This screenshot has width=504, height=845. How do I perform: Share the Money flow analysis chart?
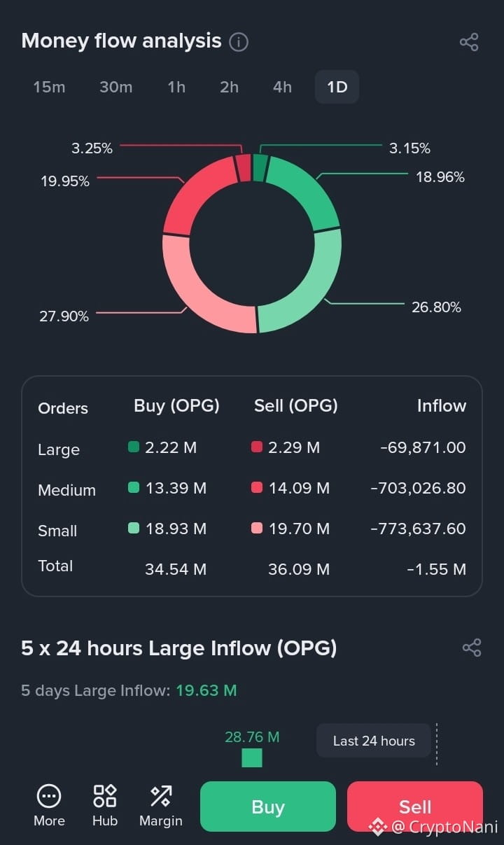coord(469,42)
